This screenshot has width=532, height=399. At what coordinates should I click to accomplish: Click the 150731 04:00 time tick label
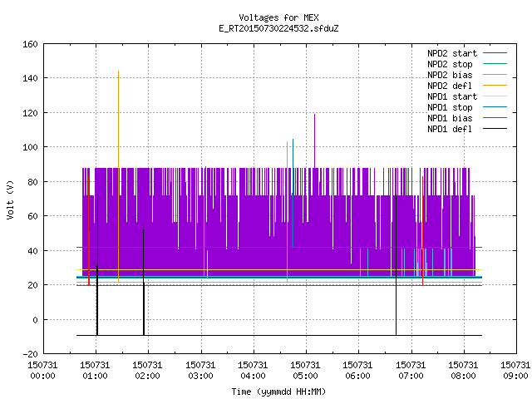tap(253, 371)
